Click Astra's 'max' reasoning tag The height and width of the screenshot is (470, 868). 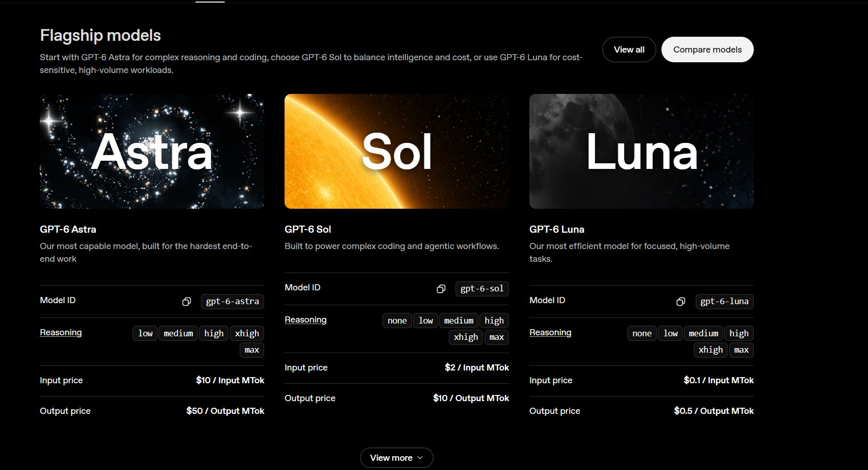252,350
